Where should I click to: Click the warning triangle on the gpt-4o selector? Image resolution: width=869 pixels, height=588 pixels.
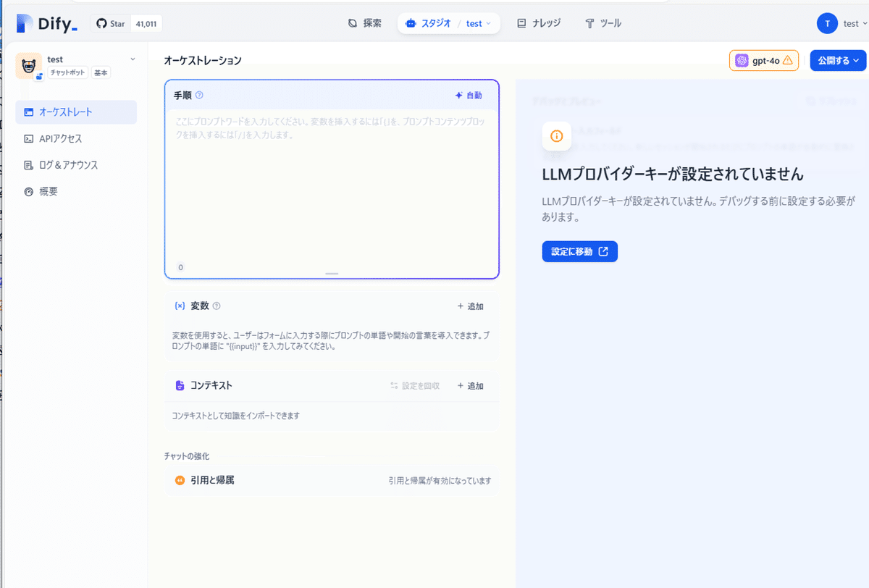tap(788, 60)
